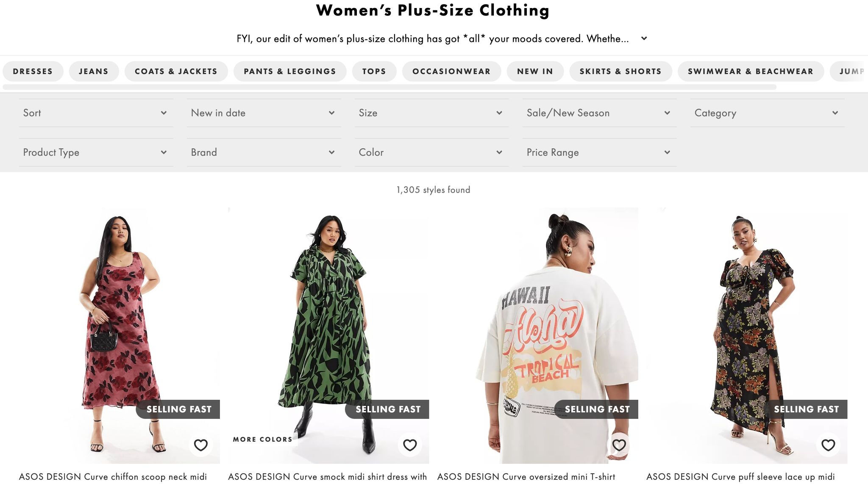The height and width of the screenshot is (484, 868).
Task: View the black floral puff sleeve dress photo
Action: tap(747, 322)
